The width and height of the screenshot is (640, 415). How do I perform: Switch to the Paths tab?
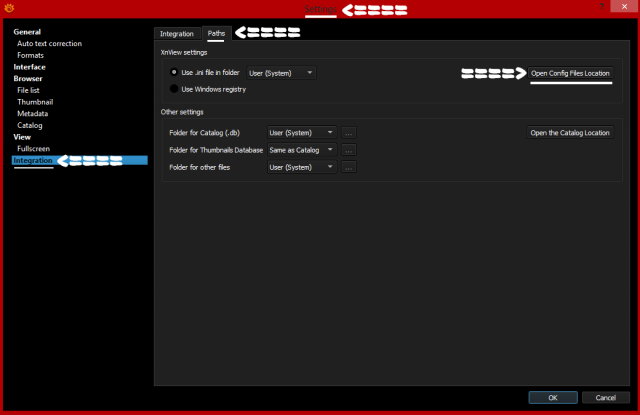pyautogui.click(x=216, y=33)
